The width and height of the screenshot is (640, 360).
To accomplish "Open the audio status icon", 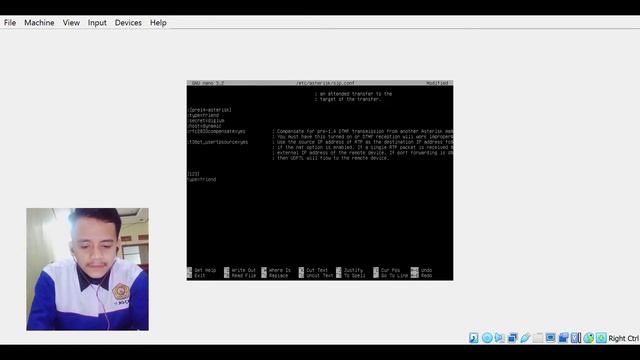I will (499, 338).
